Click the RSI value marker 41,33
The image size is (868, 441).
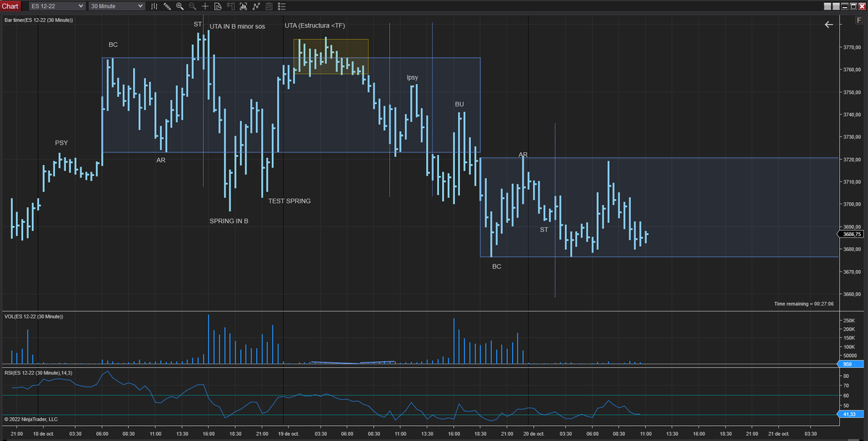[x=850, y=413]
